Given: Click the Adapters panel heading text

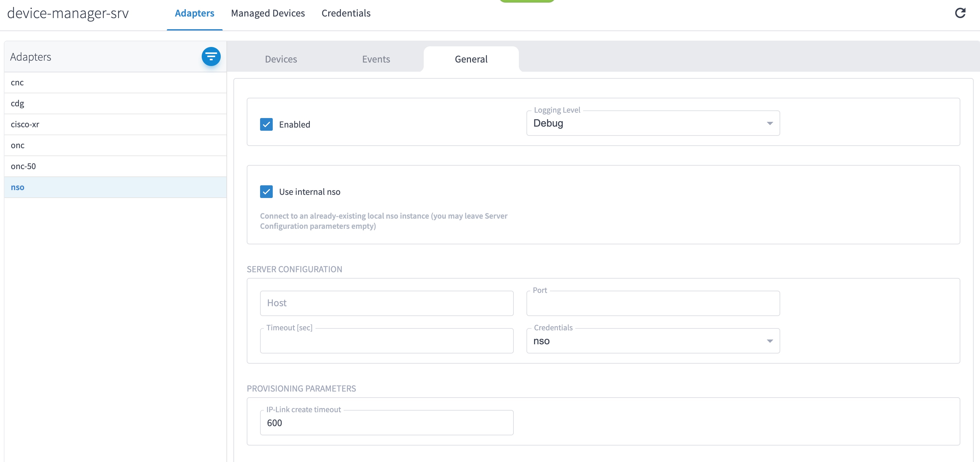Looking at the screenshot, I should pyautogui.click(x=31, y=57).
